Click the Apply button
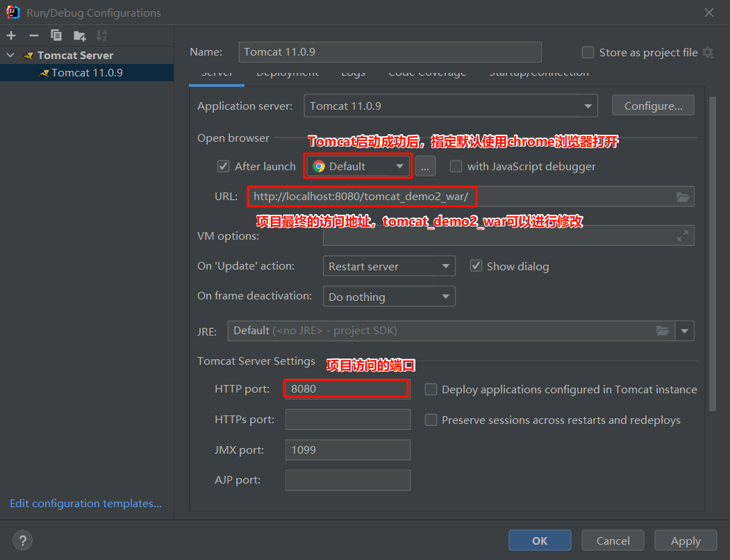730x560 pixels. [x=686, y=541]
